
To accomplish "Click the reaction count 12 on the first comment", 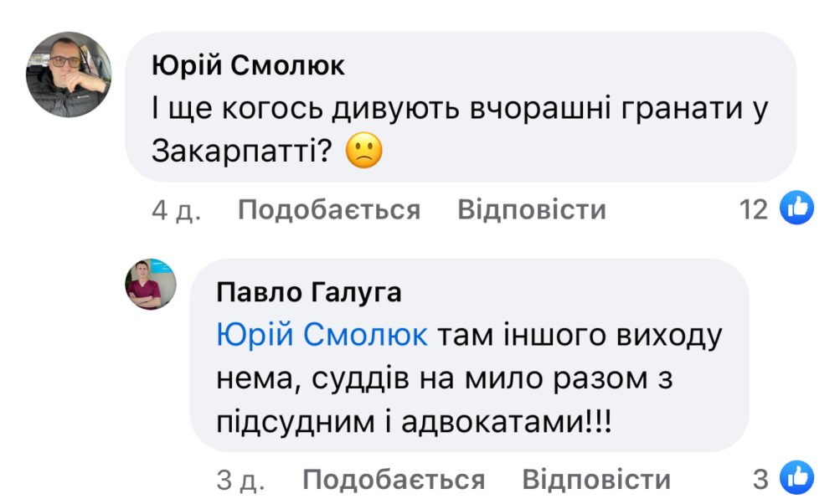I will [754, 209].
